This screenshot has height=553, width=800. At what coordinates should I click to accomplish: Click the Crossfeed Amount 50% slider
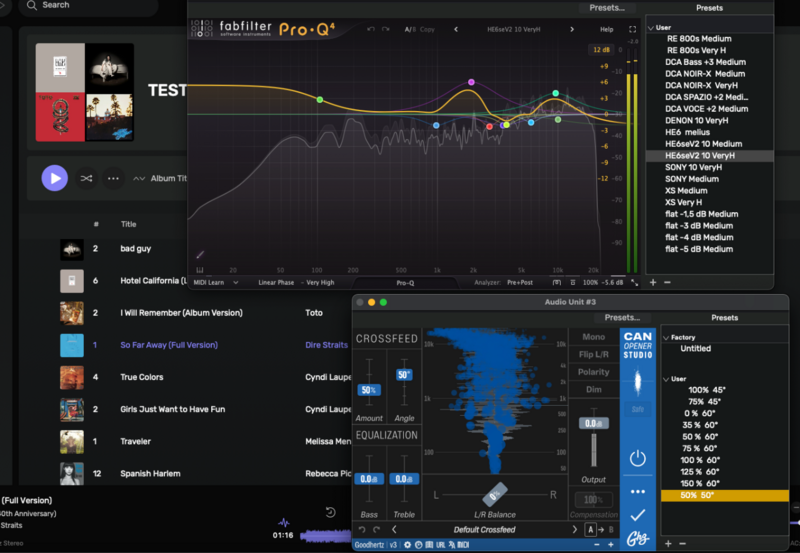[369, 390]
